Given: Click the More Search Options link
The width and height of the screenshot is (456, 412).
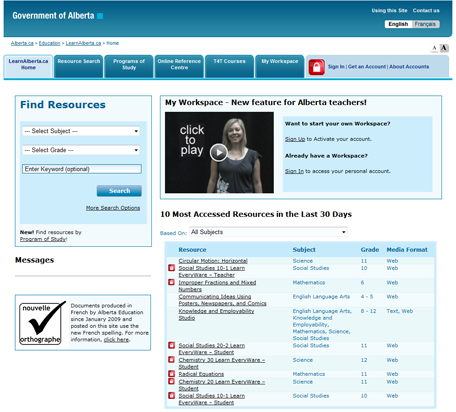Looking at the screenshot, I should pyautogui.click(x=113, y=208).
